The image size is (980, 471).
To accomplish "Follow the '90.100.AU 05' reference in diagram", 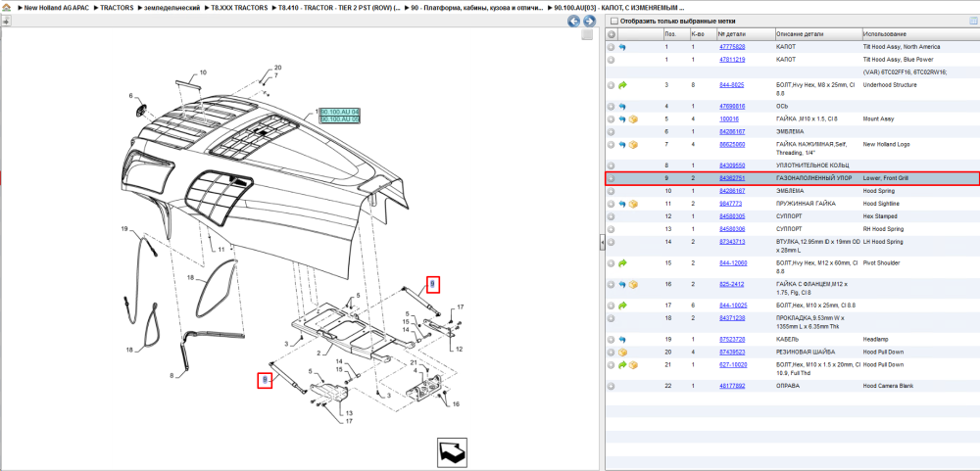I will coord(340,118).
